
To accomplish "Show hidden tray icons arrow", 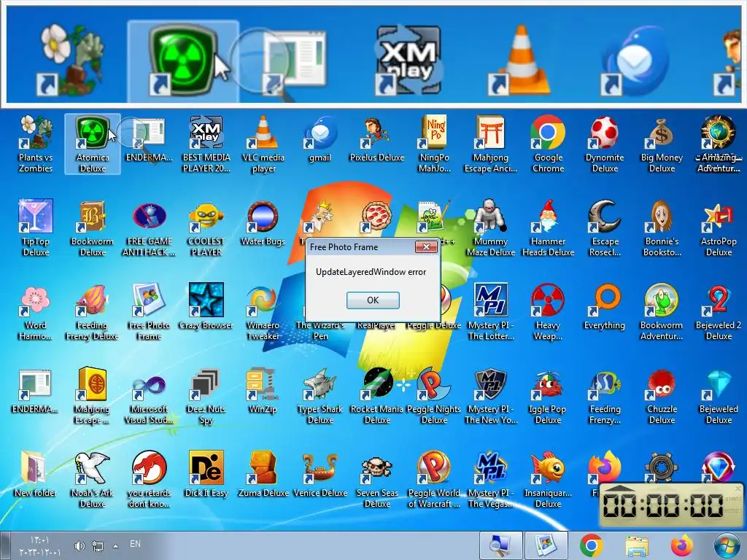I will tap(115, 545).
